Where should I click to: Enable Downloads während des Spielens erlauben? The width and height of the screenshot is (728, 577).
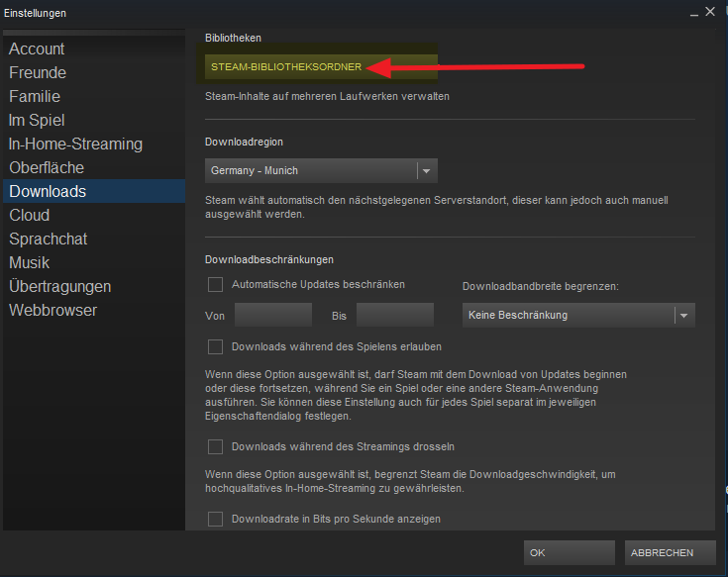point(216,346)
